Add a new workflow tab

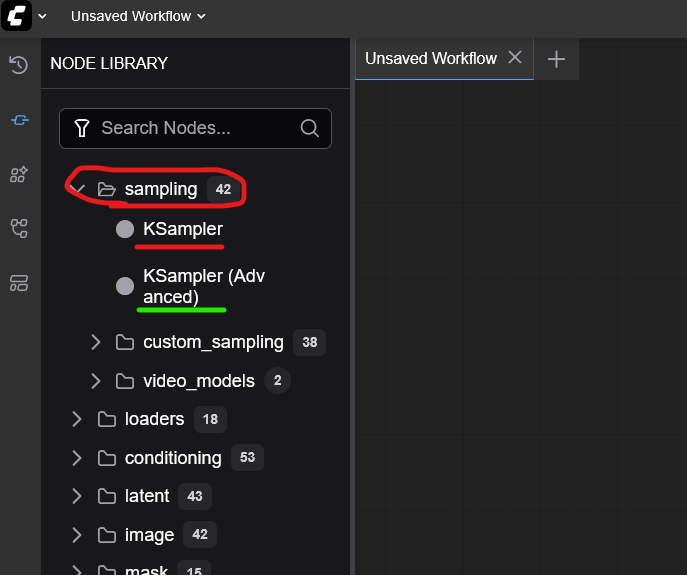coord(556,59)
